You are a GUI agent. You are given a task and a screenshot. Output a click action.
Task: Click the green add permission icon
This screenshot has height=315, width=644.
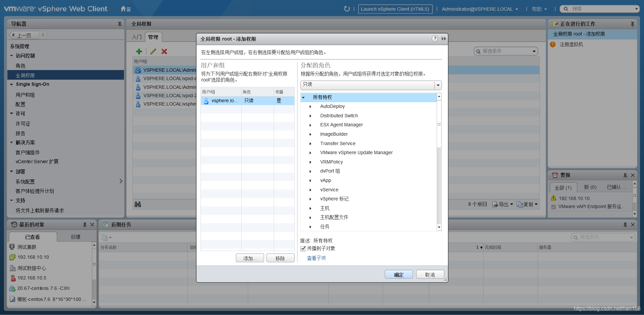point(139,51)
